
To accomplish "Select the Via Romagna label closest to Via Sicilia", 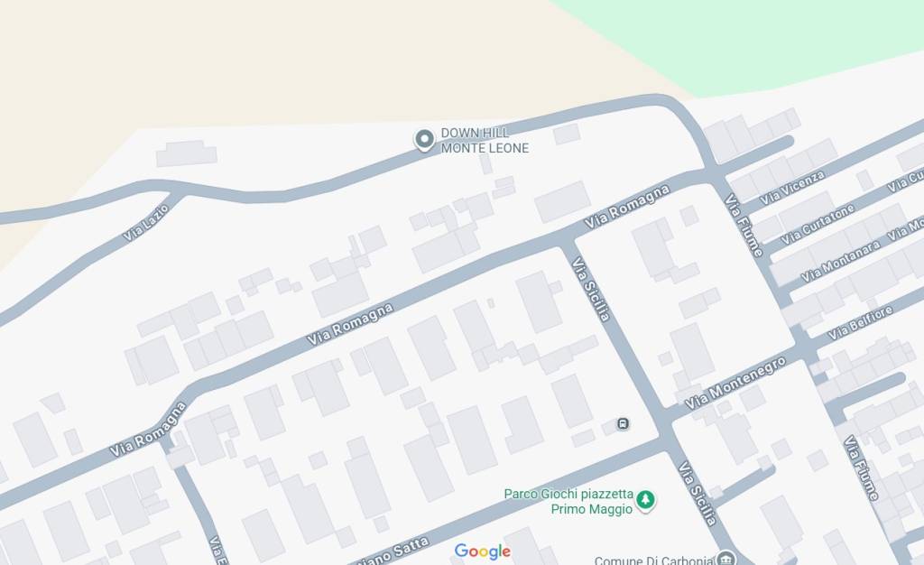I will (x=627, y=206).
